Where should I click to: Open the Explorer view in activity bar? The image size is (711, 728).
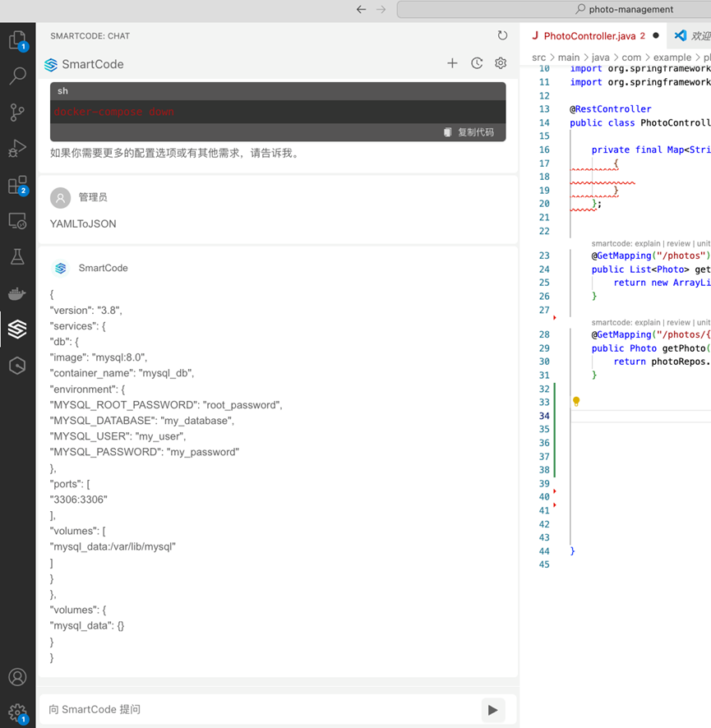pyautogui.click(x=17, y=40)
